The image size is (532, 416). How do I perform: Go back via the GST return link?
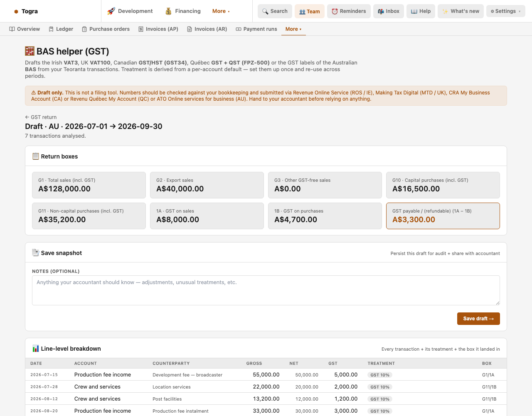[41, 117]
